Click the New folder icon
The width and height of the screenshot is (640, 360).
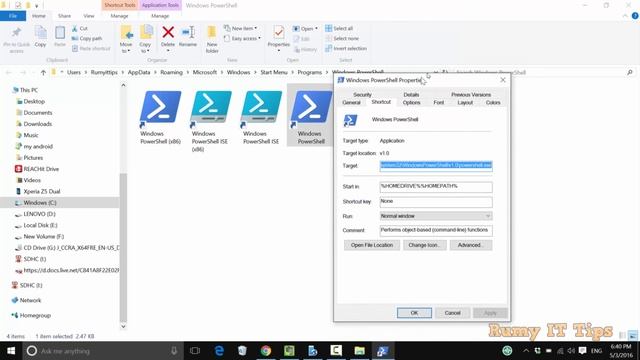point(212,33)
